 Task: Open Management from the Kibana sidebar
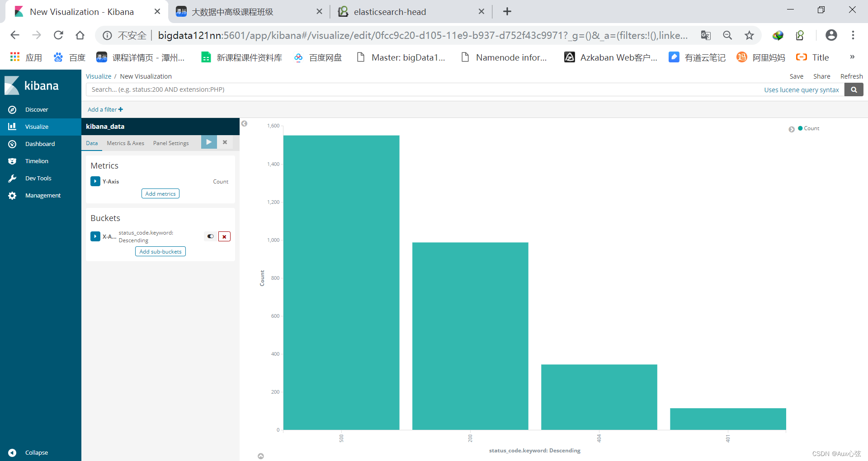(42, 195)
